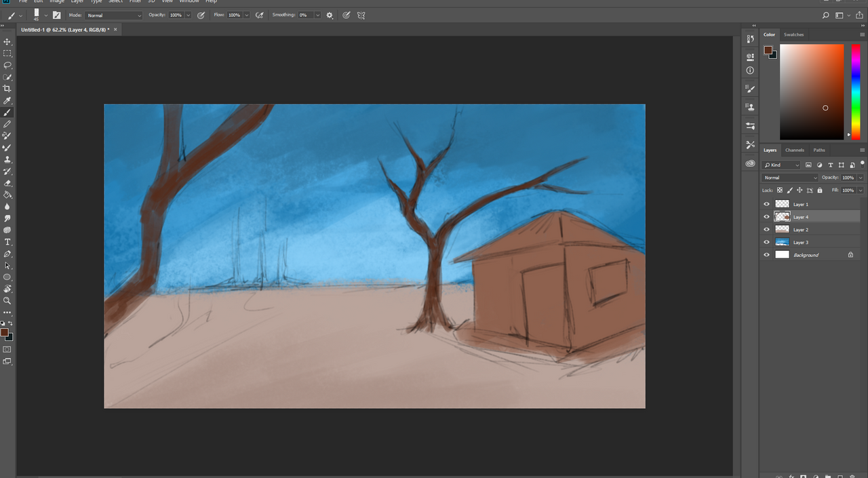Image resolution: width=868 pixels, height=478 pixels.
Task: Open brush smoothing options gear
Action: (x=330, y=15)
